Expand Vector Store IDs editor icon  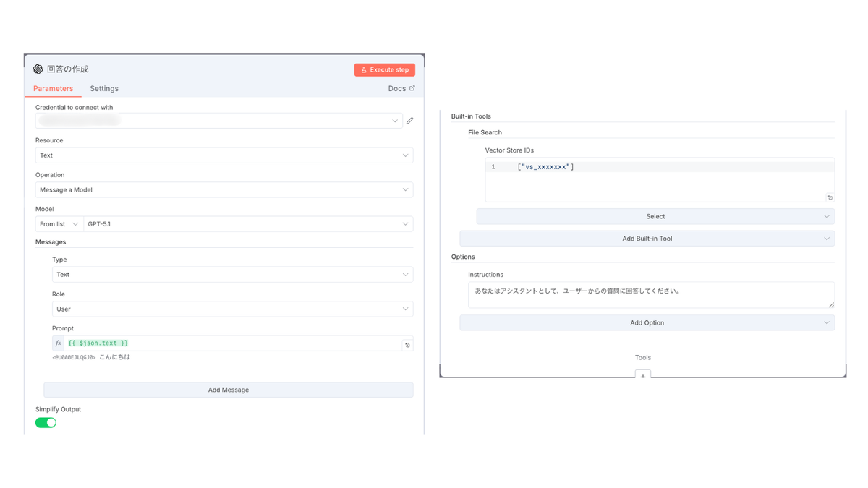coord(830,197)
